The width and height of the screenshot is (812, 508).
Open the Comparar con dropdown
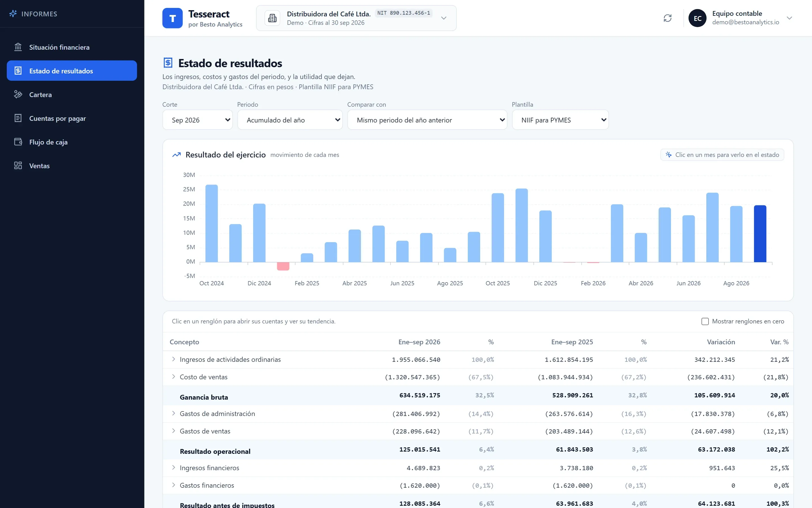tap(427, 120)
